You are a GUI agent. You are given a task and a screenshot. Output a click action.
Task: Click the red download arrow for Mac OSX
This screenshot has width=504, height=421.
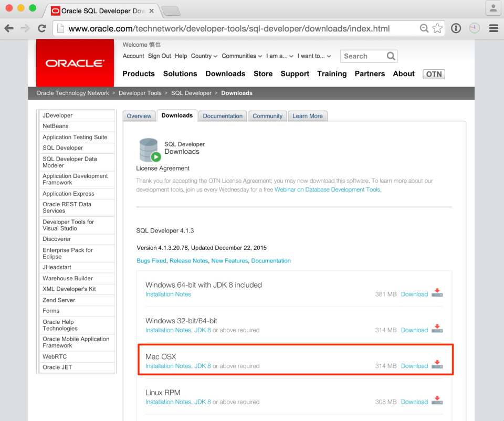(x=438, y=365)
